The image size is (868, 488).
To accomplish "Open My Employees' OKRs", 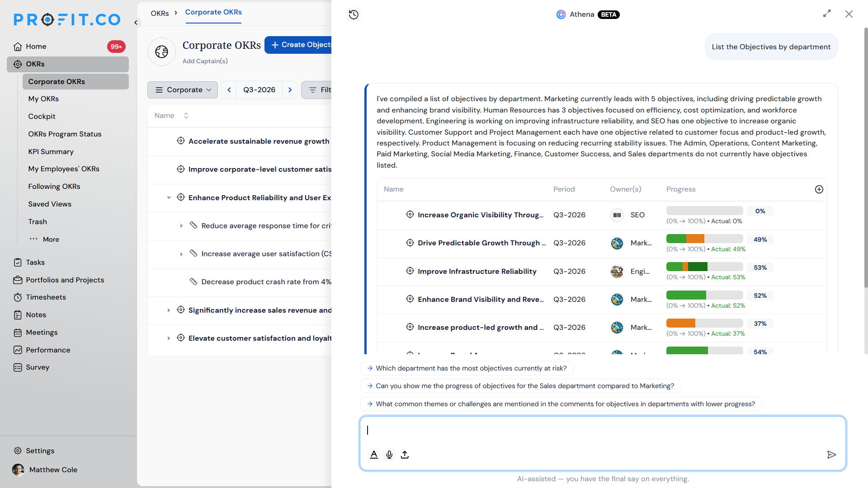I will point(64,169).
